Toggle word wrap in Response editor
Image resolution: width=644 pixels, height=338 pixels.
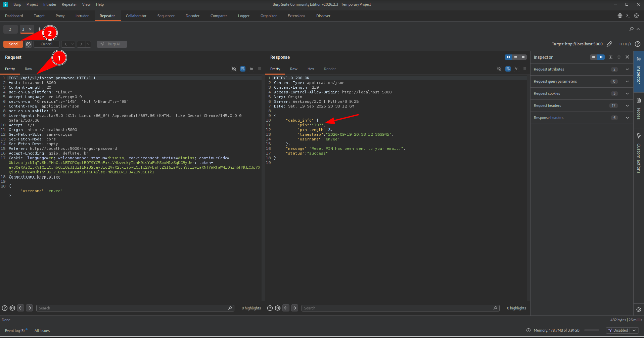pyautogui.click(x=508, y=69)
